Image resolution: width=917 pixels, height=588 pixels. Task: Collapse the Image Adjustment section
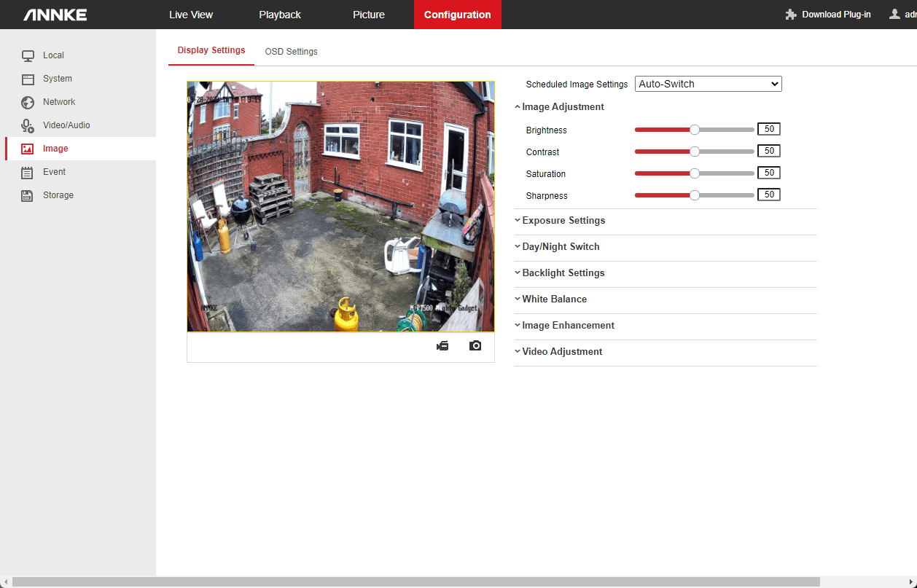pos(563,107)
